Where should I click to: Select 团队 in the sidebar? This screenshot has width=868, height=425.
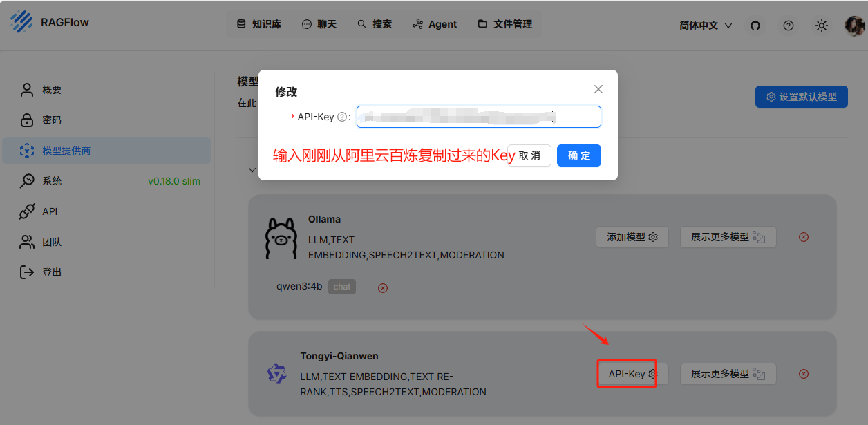click(x=107, y=242)
